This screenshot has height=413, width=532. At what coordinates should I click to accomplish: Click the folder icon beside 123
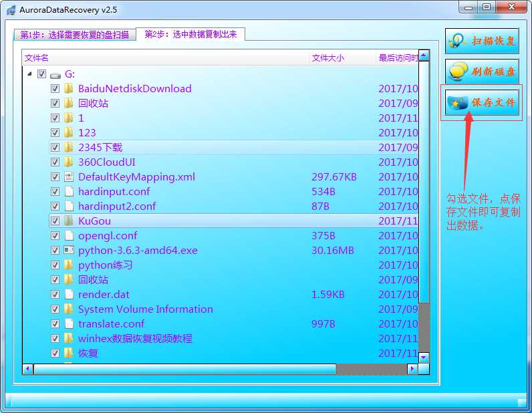(69, 133)
